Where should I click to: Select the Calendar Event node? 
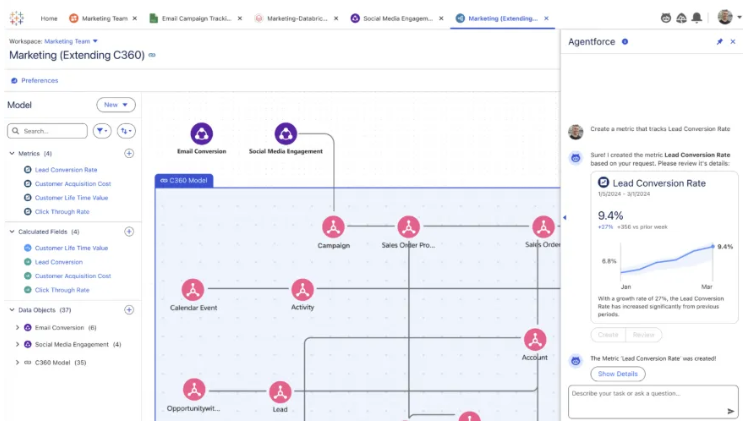(193, 290)
